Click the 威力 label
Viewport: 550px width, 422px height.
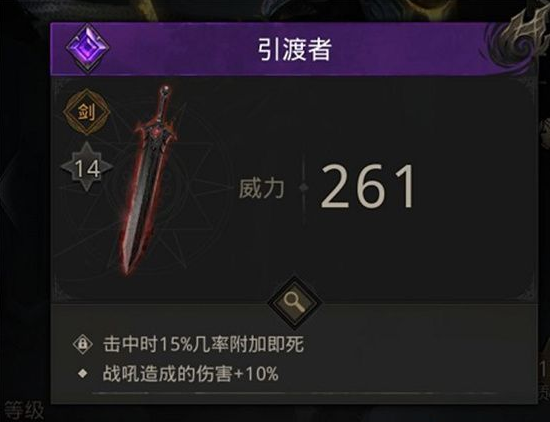tap(261, 188)
